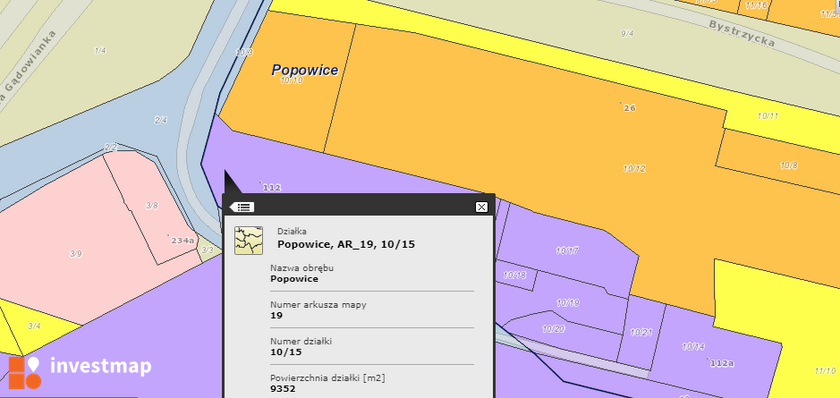Click the investmap logo
This screenshot has width=840, height=398.
click(x=80, y=371)
